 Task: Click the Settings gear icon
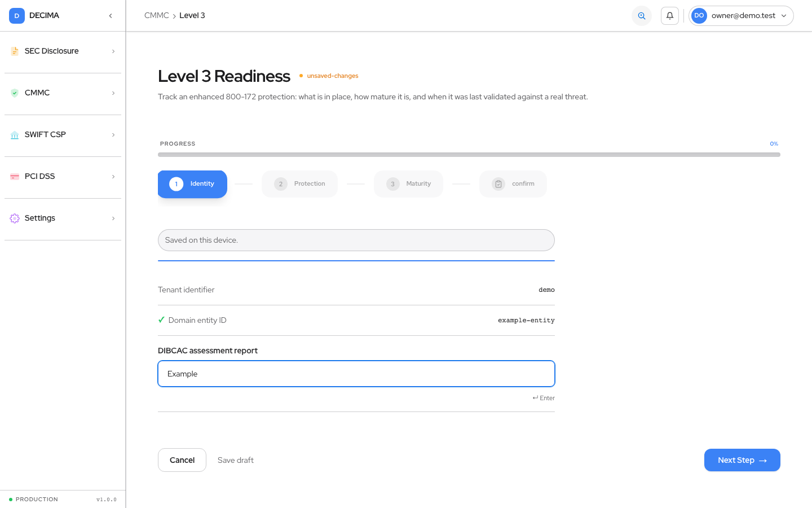[x=15, y=218]
